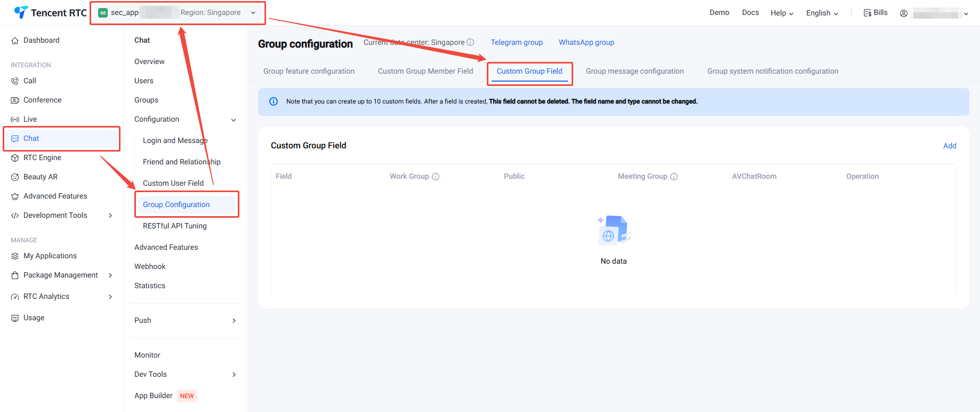This screenshot has height=412, width=980.
Task: Click the Tencent RTC logo icon
Action: (21, 12)
